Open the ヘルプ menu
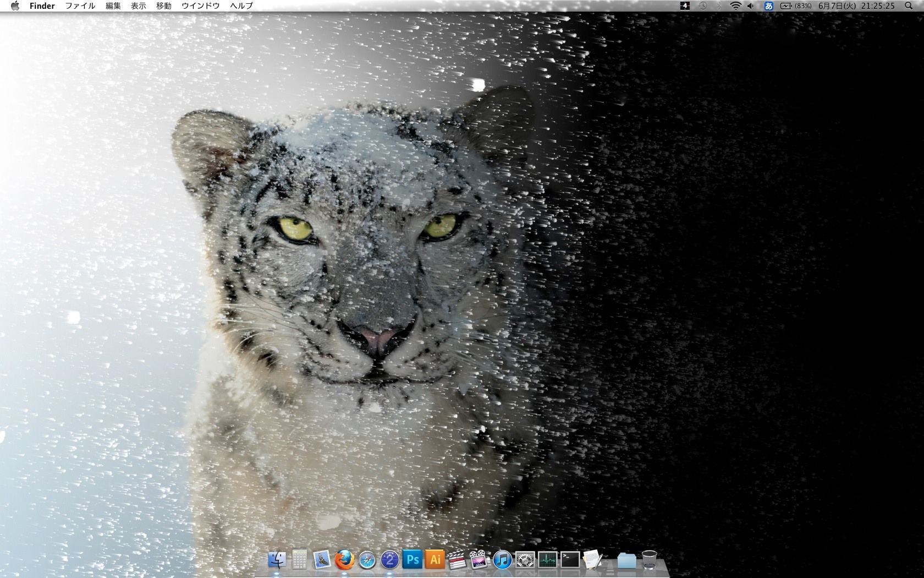Screen dimensions: 924x578 241,6
